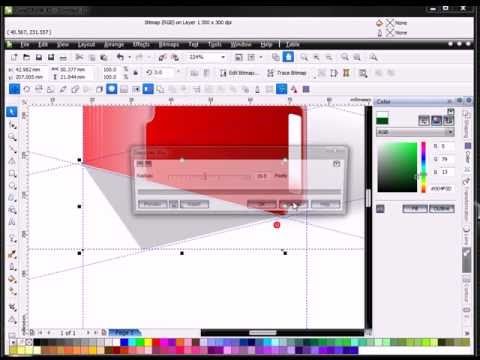Viewport: 480px width, 360px height.
Task: Click the blue swatch in the bottom palette
Action: [x=124, y=342]
